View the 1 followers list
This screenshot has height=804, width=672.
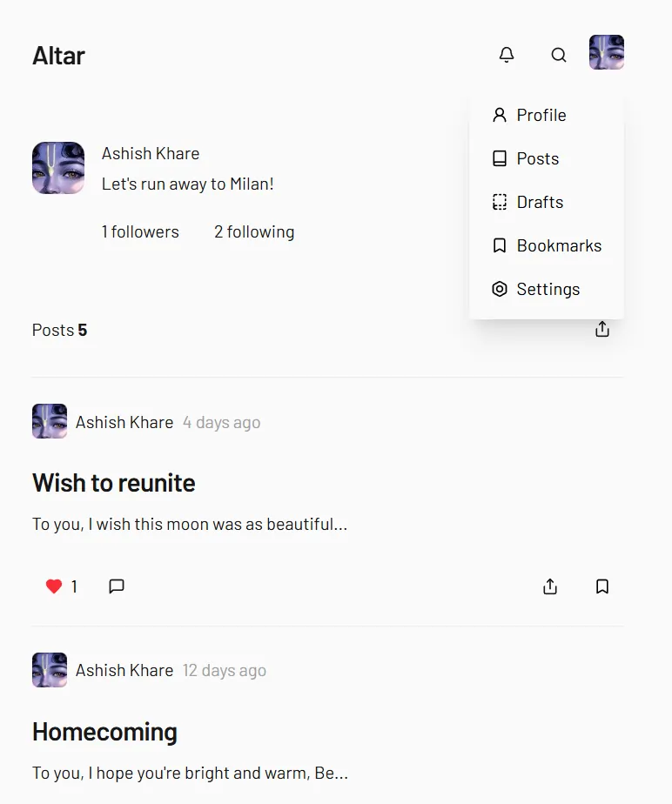click(x=140, y=231)
